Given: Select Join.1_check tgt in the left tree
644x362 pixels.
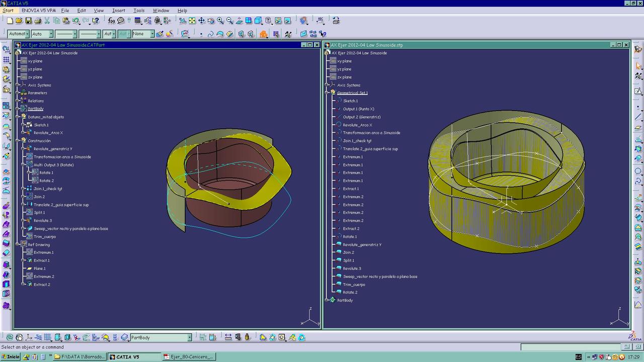Looking at the screenshot, I should click(x=48, y=189).
